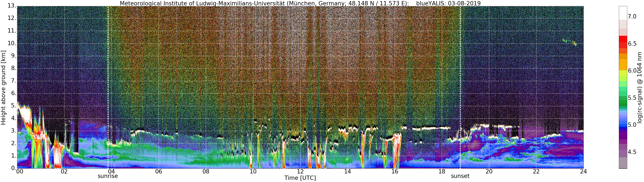The height and width of the screenshot is (182, 644).
Task: Click the x-axis tick label '24'
Action: point(583,172)
